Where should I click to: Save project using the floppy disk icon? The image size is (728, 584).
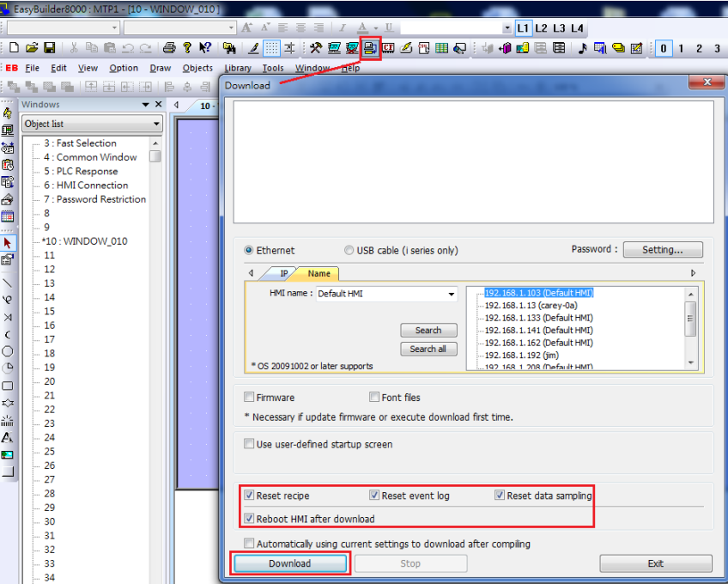[x=50, y=48]
